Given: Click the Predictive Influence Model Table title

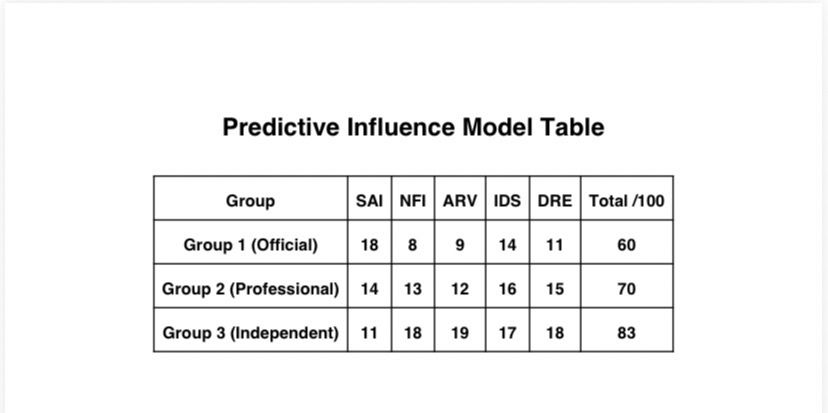Looking at the screenshot, I should [x=413, y=128].
